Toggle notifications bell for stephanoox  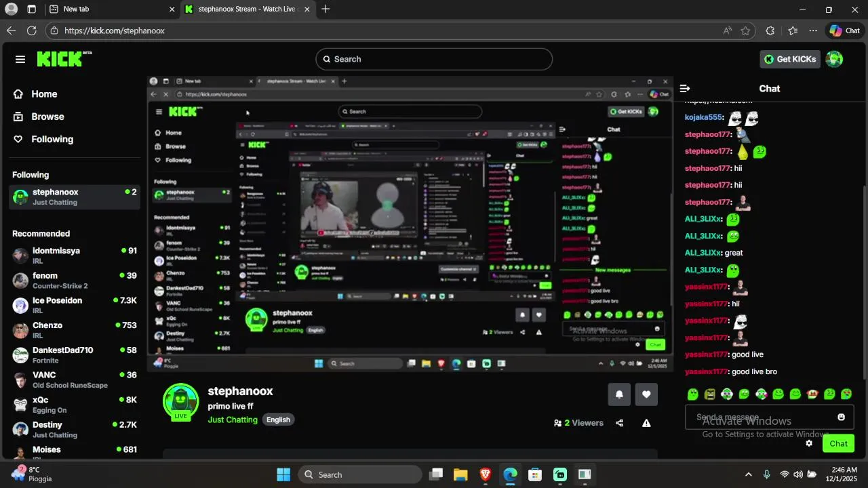click(619, 394)
